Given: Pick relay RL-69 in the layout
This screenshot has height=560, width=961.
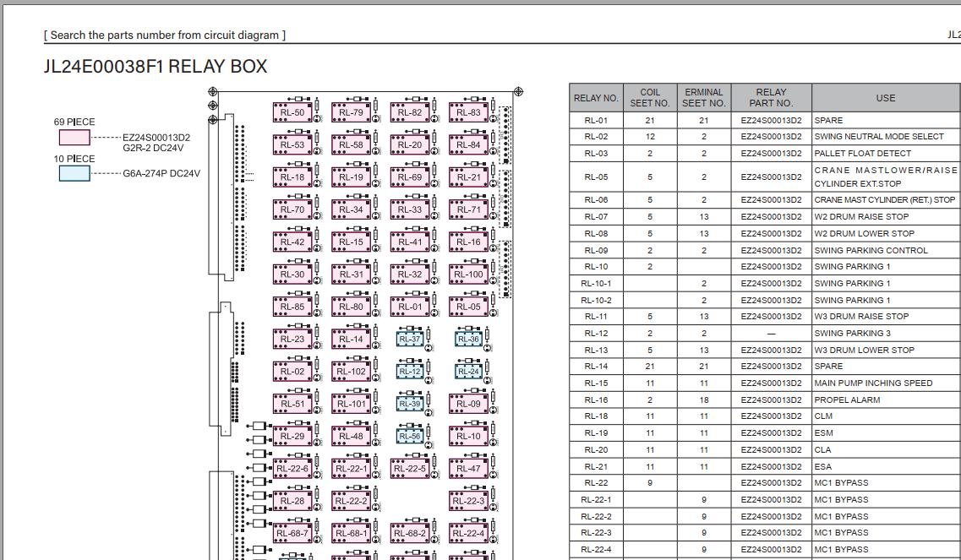Looking at the screenshot, I should [x=410, y=177].
